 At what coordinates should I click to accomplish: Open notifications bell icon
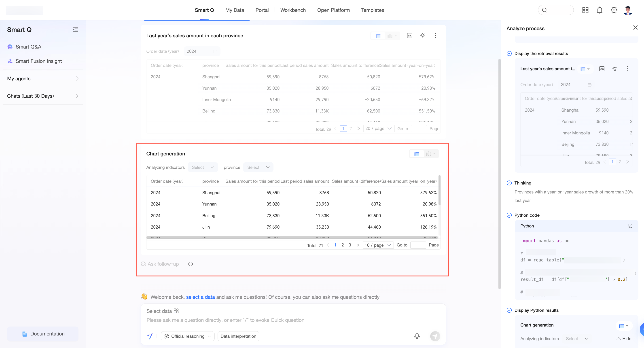(600, 10)
